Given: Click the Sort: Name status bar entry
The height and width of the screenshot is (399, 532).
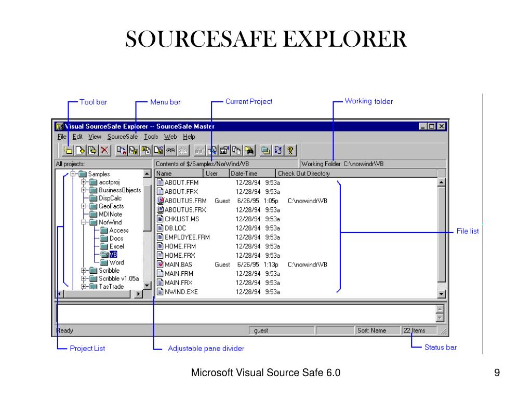Looking at the screenshot, I should coord(377,330).
